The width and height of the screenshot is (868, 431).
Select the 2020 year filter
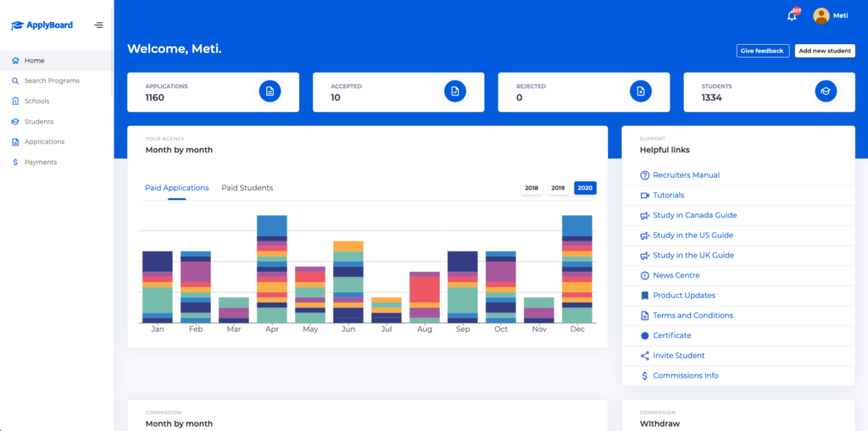pyautogui.click(x=585, y=188)
